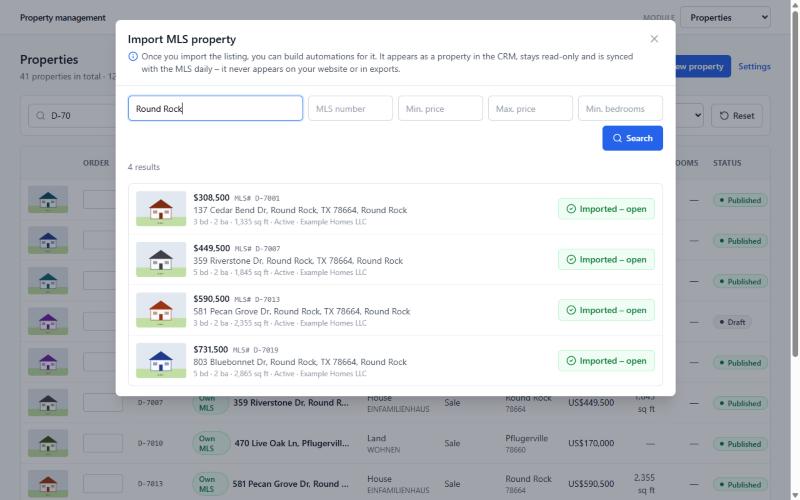Click the order field on the D-7010 row
Image resolution: width=800 pixels, height=500 pixels.
[103, 443]
